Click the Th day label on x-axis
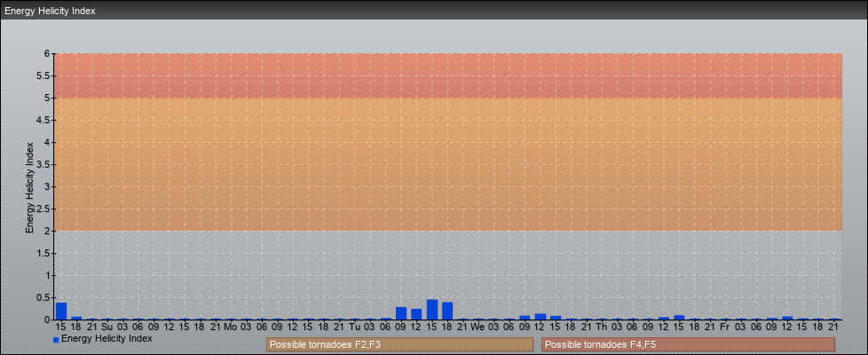Image resolution: width=868 pixels, height=355 pixels. click(602, 327)
